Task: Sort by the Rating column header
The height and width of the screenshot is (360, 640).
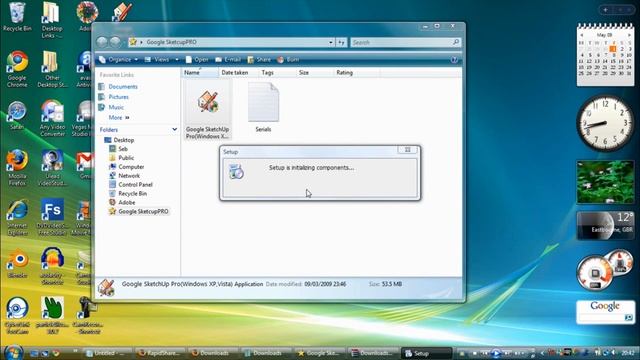Action: (x=357, y=73)
